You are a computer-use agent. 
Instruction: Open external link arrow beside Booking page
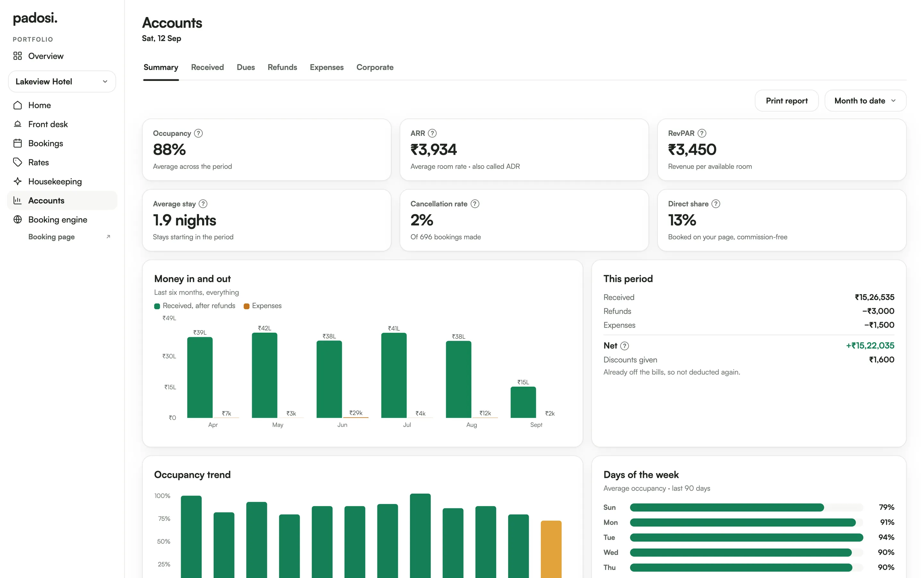(108, 237)
